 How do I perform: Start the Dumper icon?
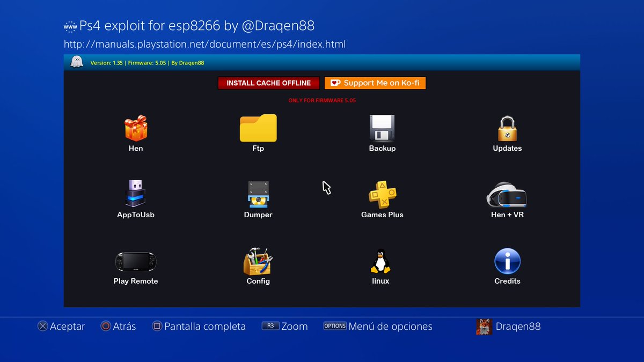tap(258, 194)
